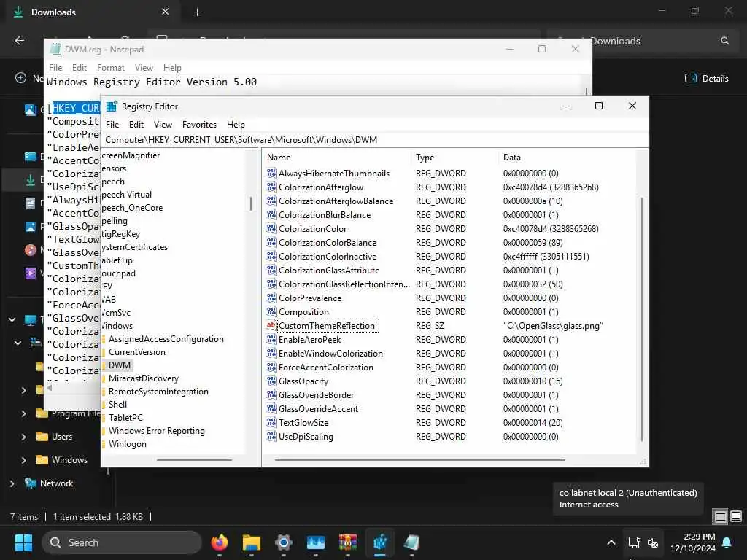747x560 pixels.
Task: Select the ColorizationColorBalance value icon
Action: click(x=271, y=242)
